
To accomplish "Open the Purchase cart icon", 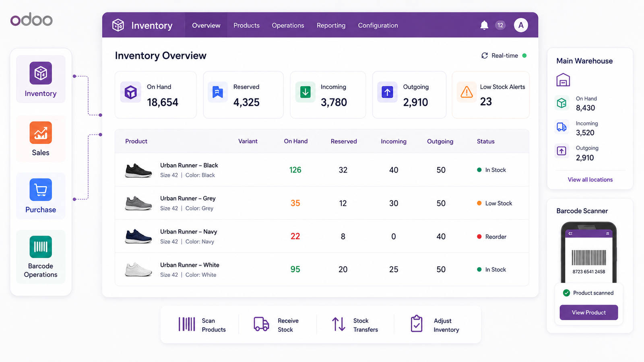I will click(x=41, y=189).
